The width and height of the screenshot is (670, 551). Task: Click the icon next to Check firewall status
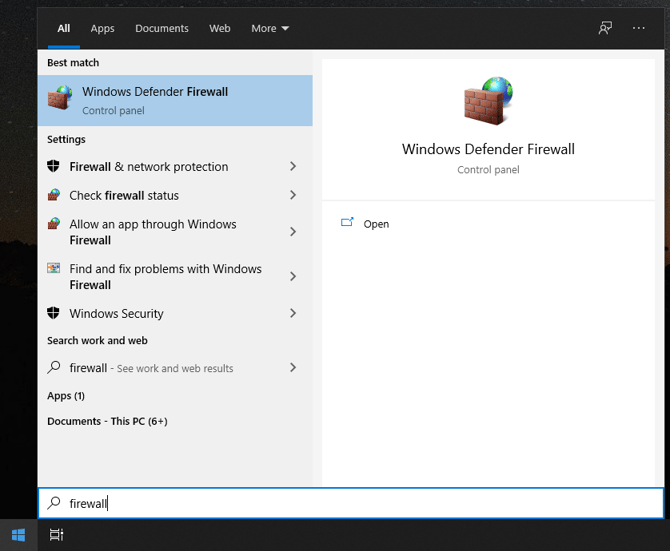click(54, 195)
